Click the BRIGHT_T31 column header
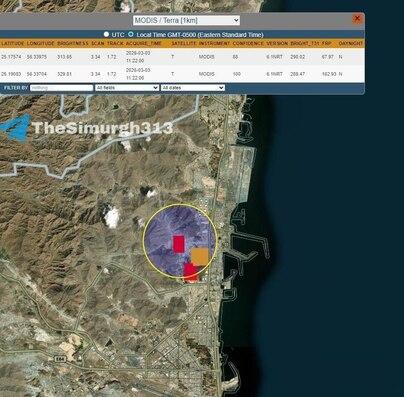Viewport: 404px width, 397px height. point(305,43)
